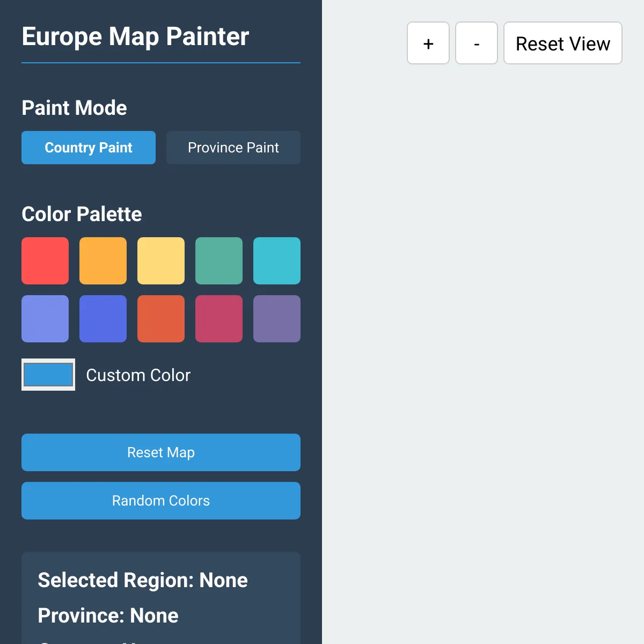
Task: Choose the pale yellow swatch
Action: [161, 261]
